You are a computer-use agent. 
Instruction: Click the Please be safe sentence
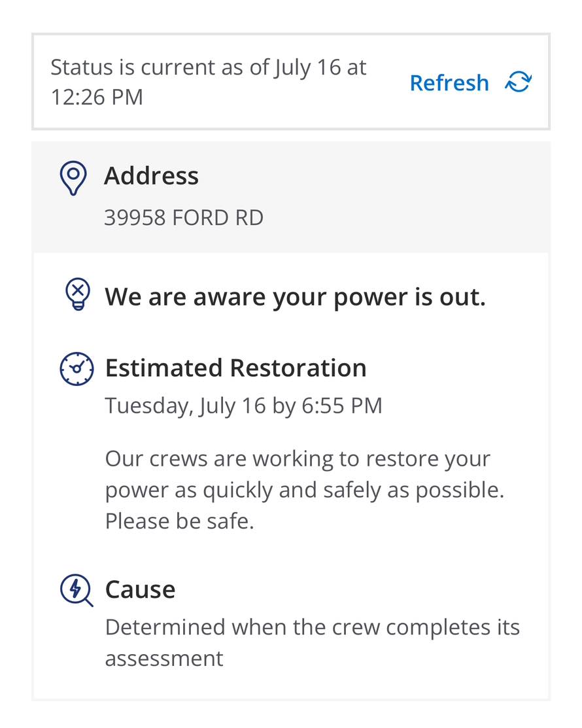180,521
